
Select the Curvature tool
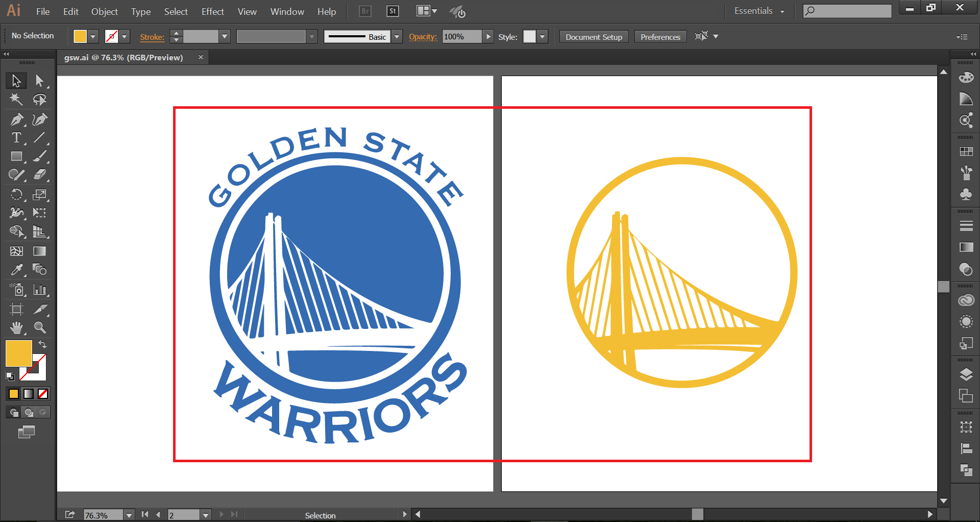pyautogui.click(x=39, y=119)
